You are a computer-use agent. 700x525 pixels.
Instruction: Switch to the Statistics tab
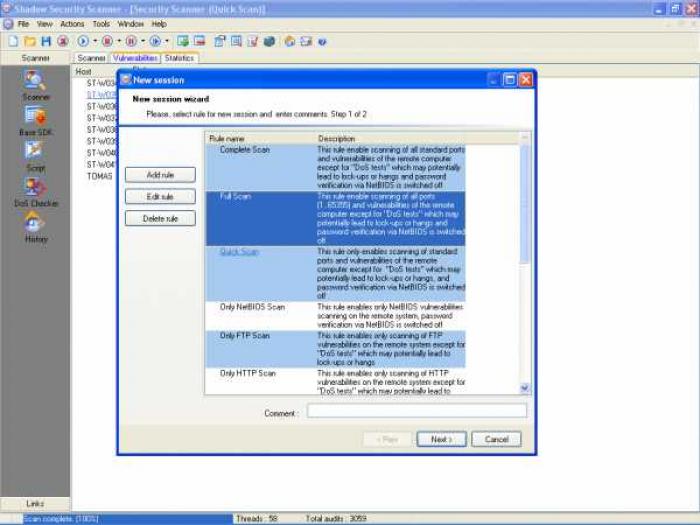coord(179,58)
